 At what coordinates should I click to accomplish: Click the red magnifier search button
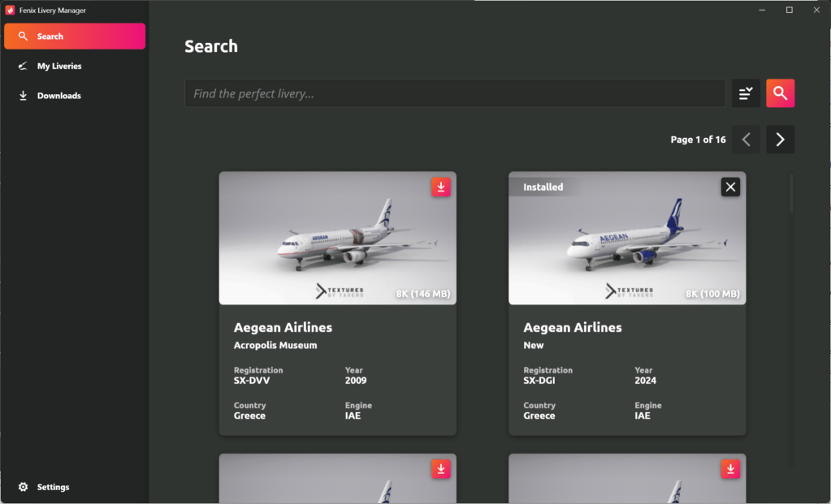[780, 93]
